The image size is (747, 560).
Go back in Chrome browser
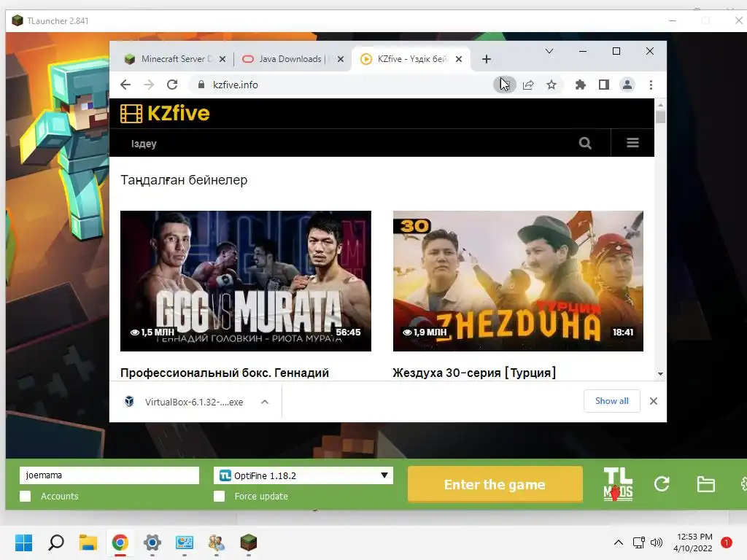pos(125,85)
